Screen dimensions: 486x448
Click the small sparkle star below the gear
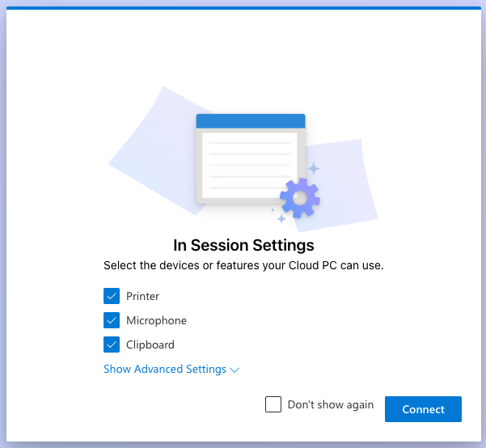(x=281, y=219)
